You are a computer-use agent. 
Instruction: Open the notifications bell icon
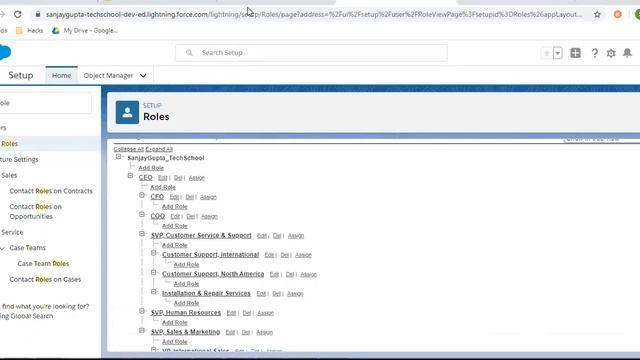[627, 53]
